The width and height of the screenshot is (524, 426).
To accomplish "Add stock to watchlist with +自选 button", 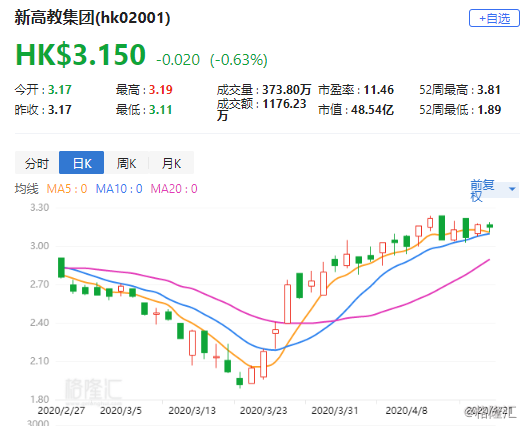I will click(x=494, y=18).
